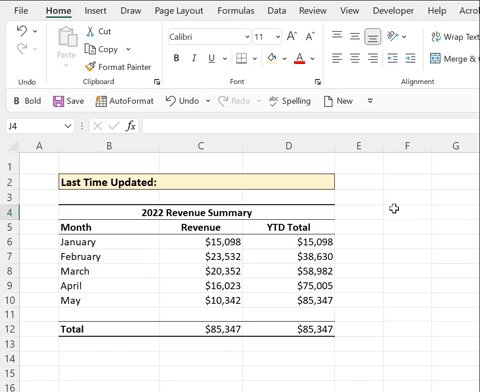Image resolution: width=480 pixels, height=392 pixels.
Task: Expand the ribbon Undo dropdown arrow
Action: (x=35, y=31)
